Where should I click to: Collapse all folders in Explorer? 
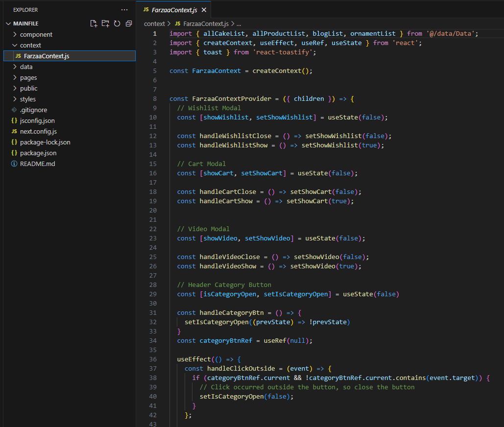pos(129,24)
